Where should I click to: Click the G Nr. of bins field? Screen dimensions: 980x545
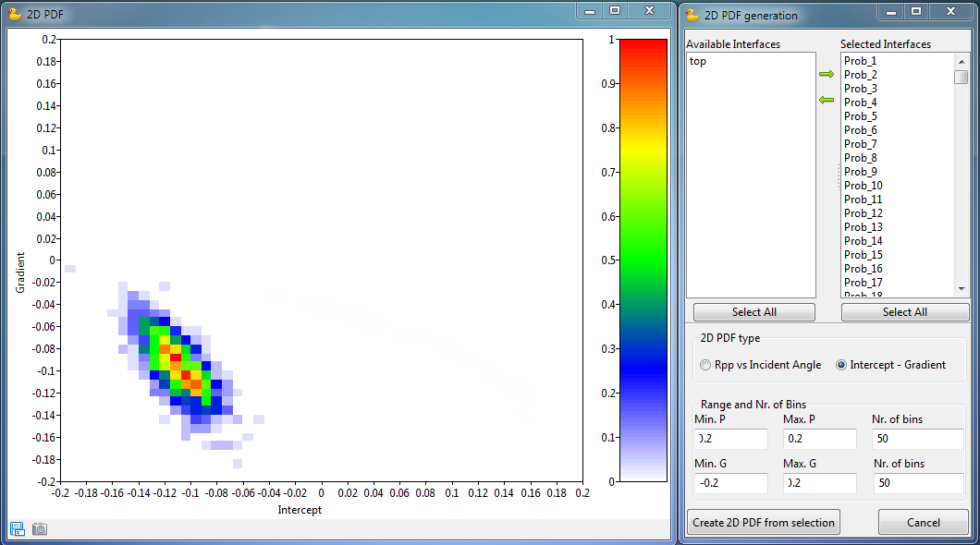pos(917,483)
